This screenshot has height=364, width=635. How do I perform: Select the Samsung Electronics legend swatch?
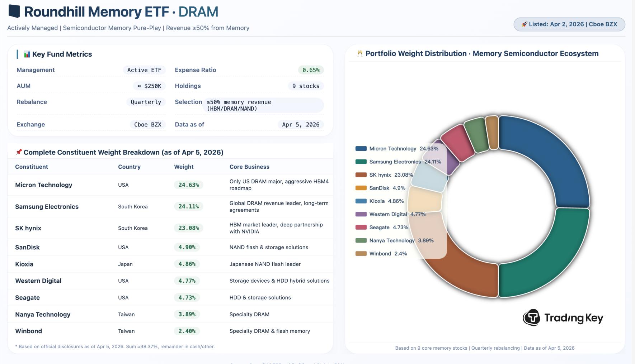[361, 162]
